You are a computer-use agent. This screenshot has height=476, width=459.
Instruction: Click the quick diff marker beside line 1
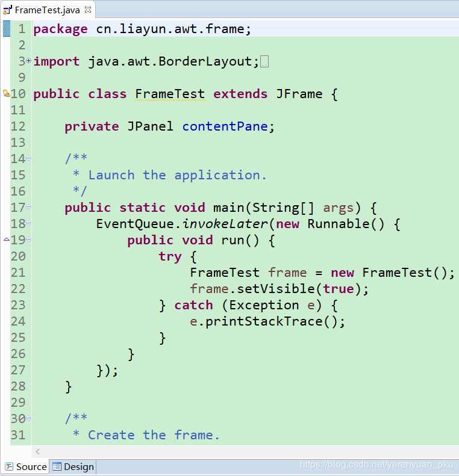[x=7, y=28]
